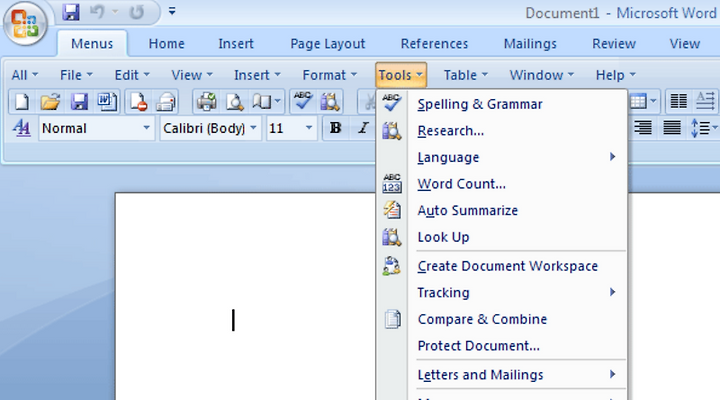The height and width of the screenshot is (400, 720).
Task: Switch to the Page Layout tab
Action: [x=328, y=44]
